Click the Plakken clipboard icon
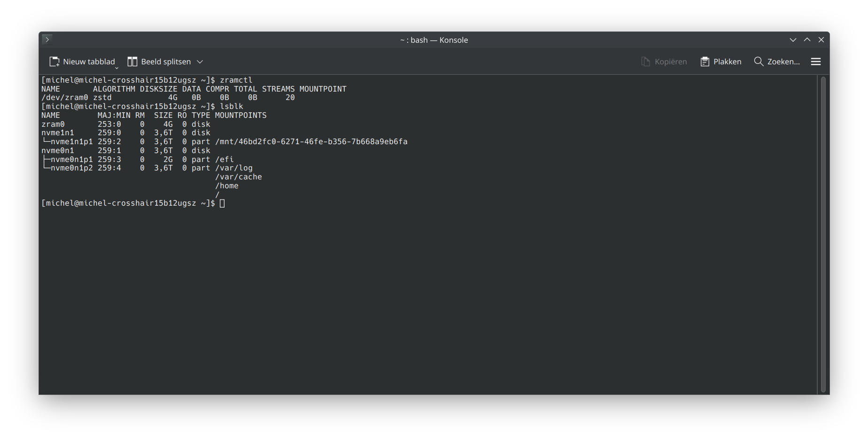This screenshot has height=440, width=868. pyautogui.click(x=705, y=62)
